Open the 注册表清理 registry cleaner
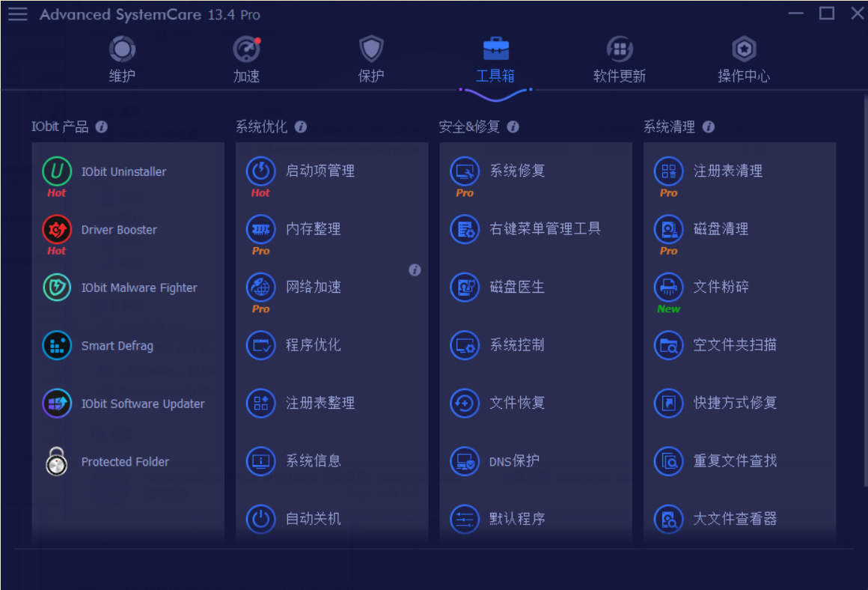The height and width of the screenshot is (590, 868). pyautogui.click(x=708, y=170)
